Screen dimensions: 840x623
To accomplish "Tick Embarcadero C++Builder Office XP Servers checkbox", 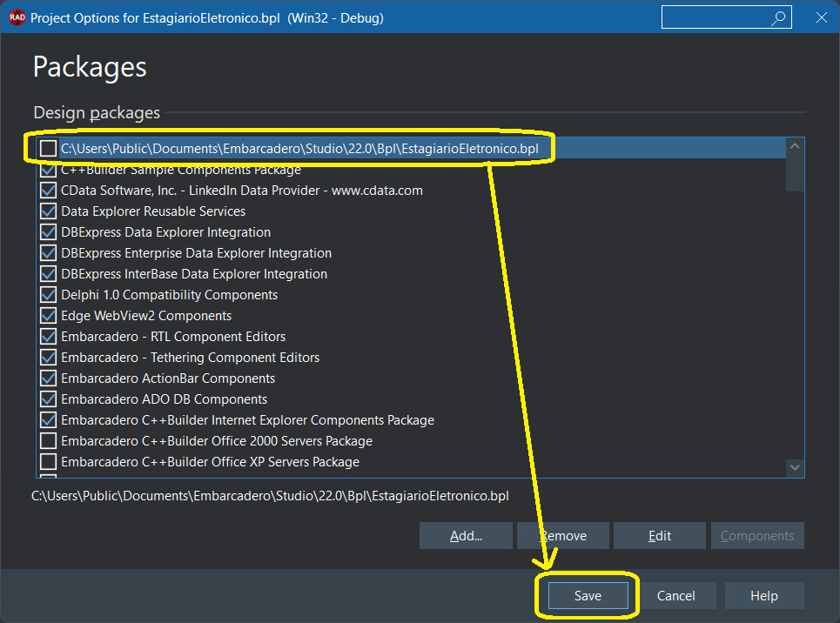I will tap(49, 462).
